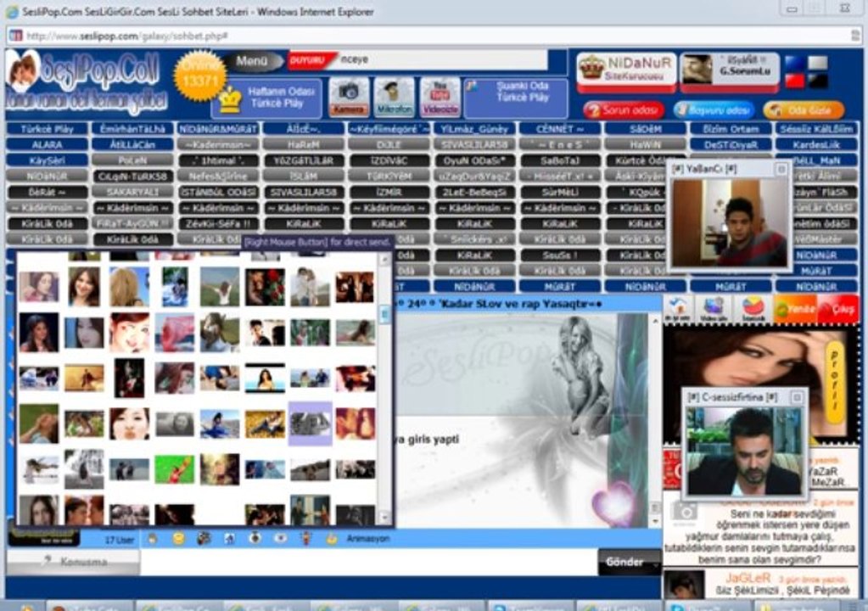
Task: Open the Videoizle YouTube icon
Action: 440,98
